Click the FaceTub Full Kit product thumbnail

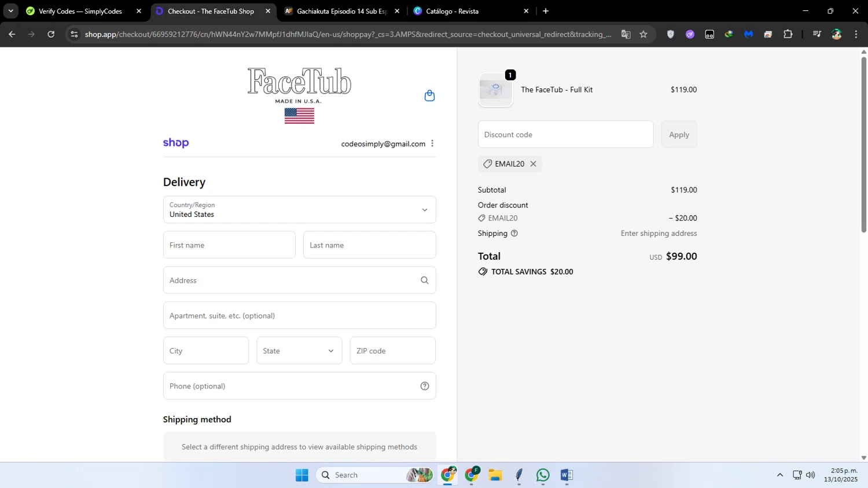tap(496, 90)
